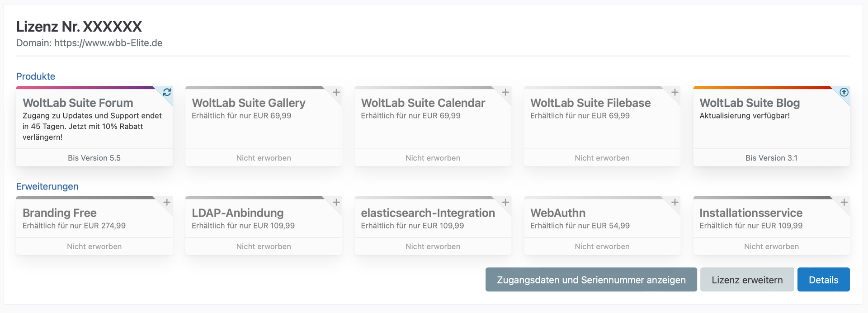Click the plus icon on Branding Free
The width and height of the screenshot is (868, 313).
click(x=167, y=202)
